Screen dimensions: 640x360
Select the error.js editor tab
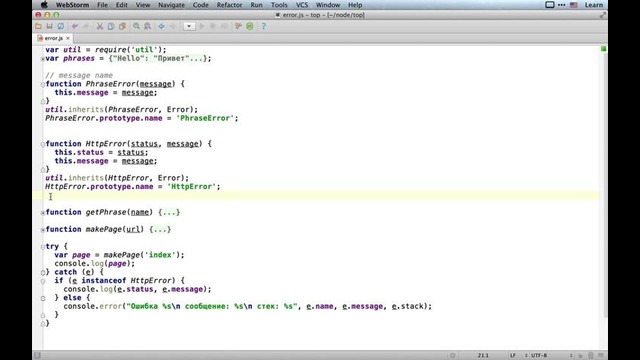(x=53, y=38)
